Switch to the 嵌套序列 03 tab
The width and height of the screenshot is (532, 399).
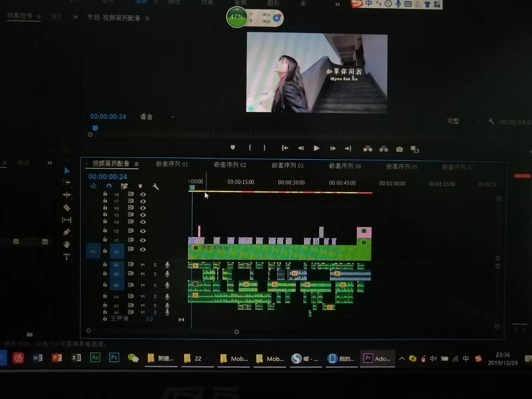click(x=287, y=166)
